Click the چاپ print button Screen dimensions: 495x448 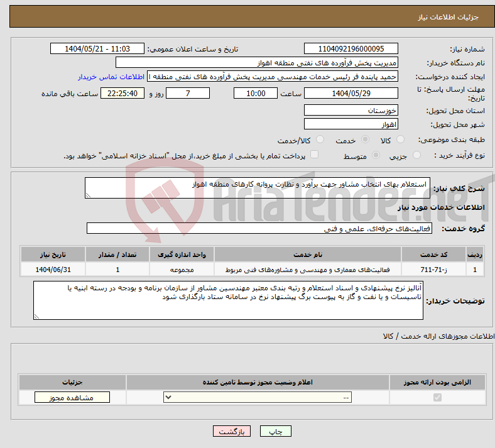point(276,431)
